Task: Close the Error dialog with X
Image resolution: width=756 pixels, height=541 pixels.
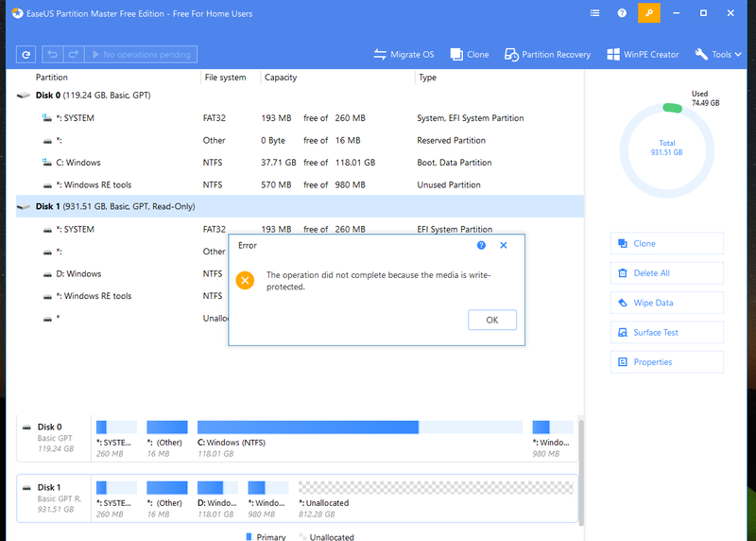Action: click(504, 245)
